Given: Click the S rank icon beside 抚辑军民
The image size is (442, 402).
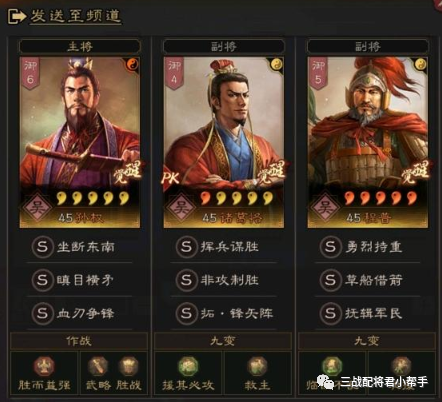Looking at the screenshot, I should [x=331, y=313].
